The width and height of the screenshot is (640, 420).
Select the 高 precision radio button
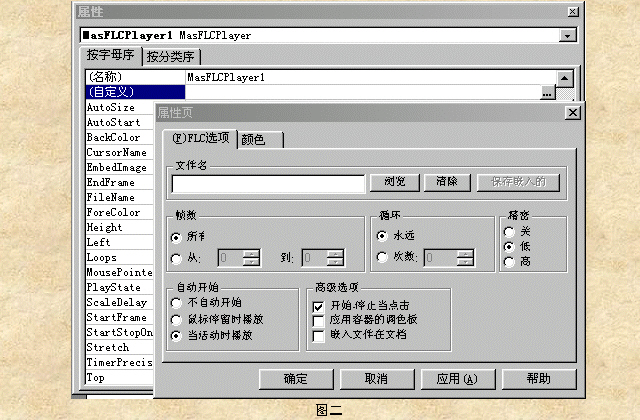point(510,262)
